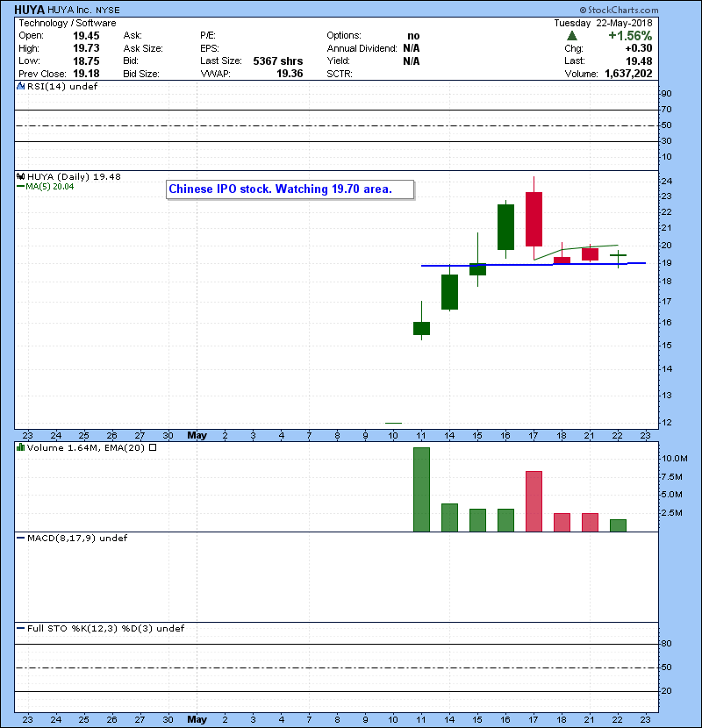
Task: Click the candlestick icon beside HUYA (Daily)
Action: pyautogui.click(x=20, y=177)
